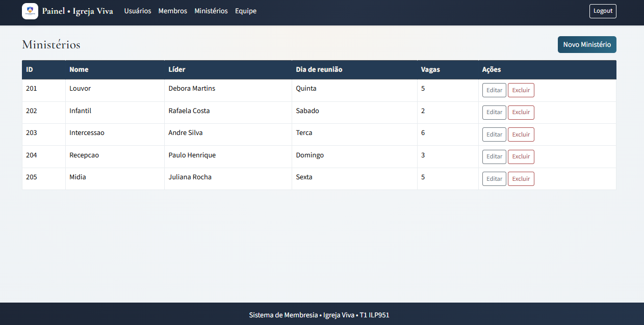Create a new ministry with Novo Ministério
The width and height of the screenshot is (644, 325).
(587, 45)
